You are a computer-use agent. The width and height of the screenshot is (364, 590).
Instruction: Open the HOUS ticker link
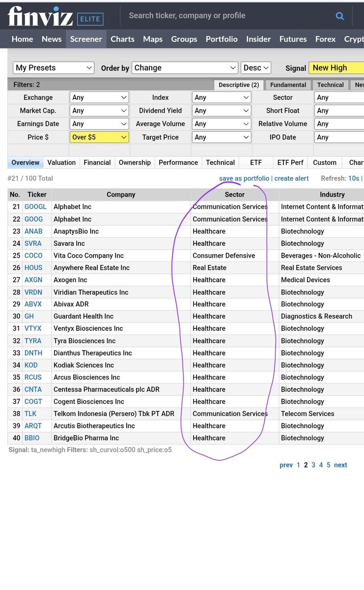(33, 267)
